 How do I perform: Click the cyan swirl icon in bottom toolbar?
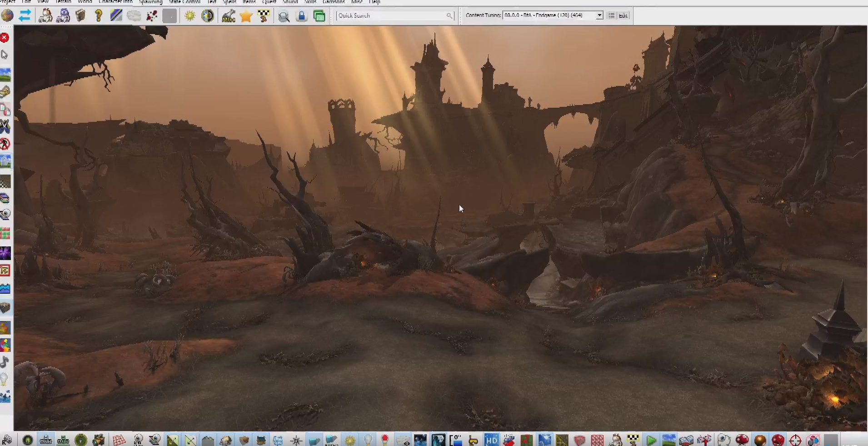(439, 440)
